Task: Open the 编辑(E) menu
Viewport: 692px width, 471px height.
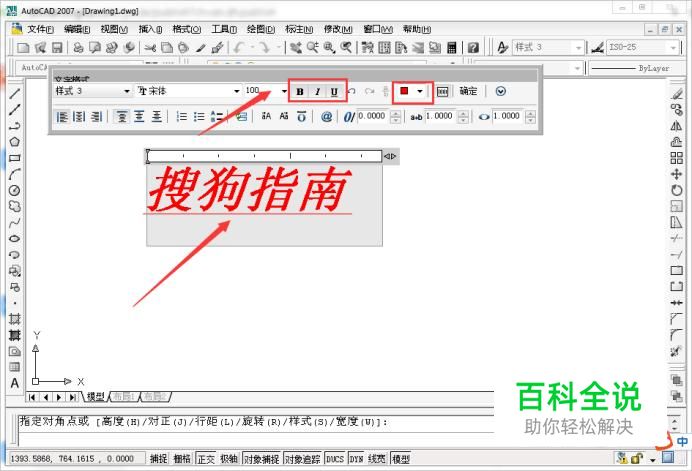Action: (77, 30)
